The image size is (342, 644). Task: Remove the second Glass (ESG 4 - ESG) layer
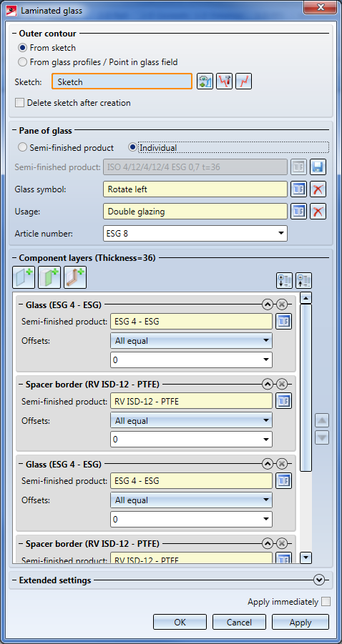[x=281, y=464]
